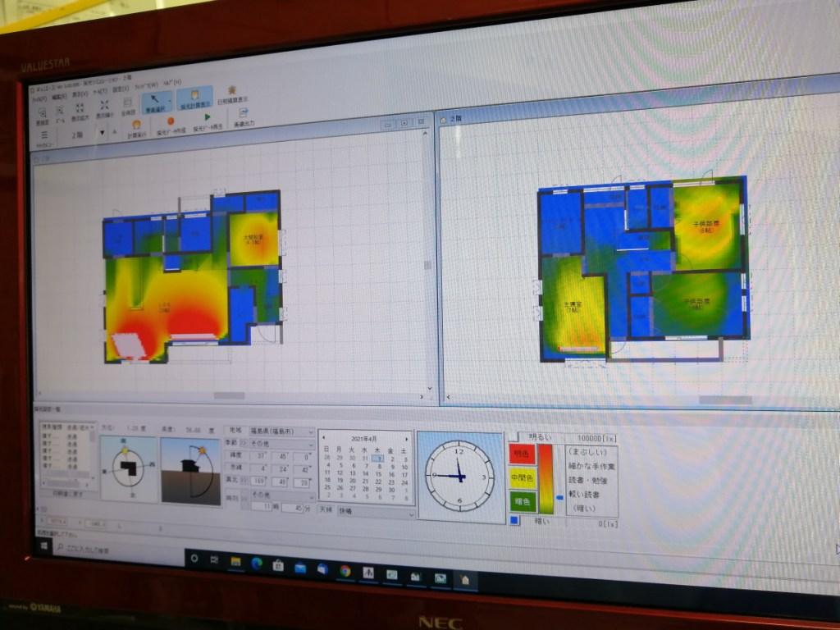Go to next month in the calendar

pyautogui.click(x=407, y=439)
